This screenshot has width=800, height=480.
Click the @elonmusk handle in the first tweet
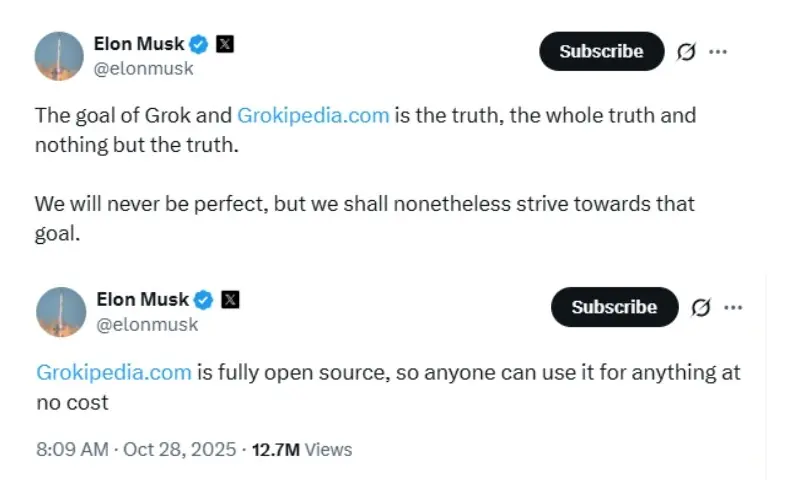[143, 69]
